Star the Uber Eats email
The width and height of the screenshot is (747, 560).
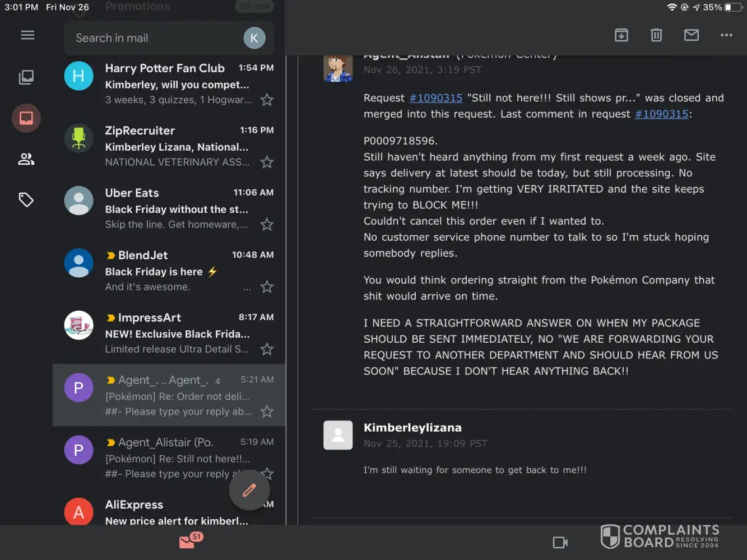pos(267,225)
